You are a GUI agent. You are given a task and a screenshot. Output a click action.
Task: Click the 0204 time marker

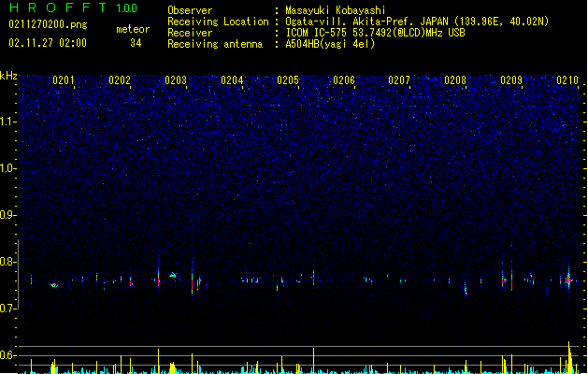coord(232,80)
